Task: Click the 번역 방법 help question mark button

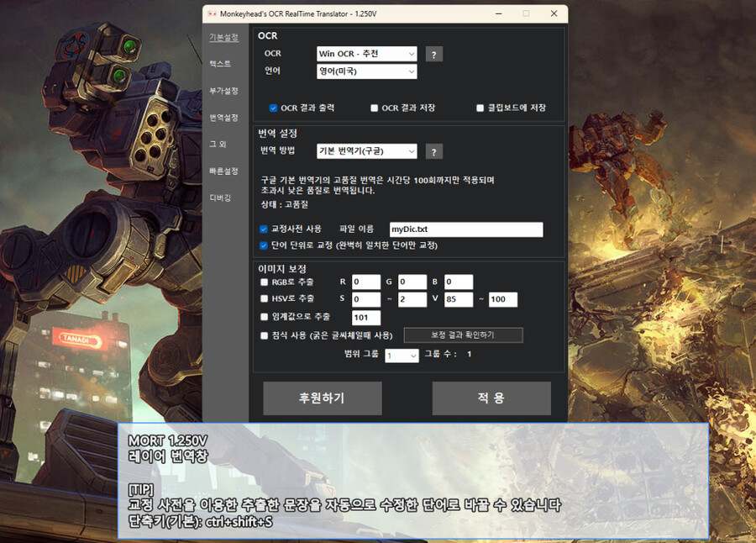Action: [x=434, y=152]
